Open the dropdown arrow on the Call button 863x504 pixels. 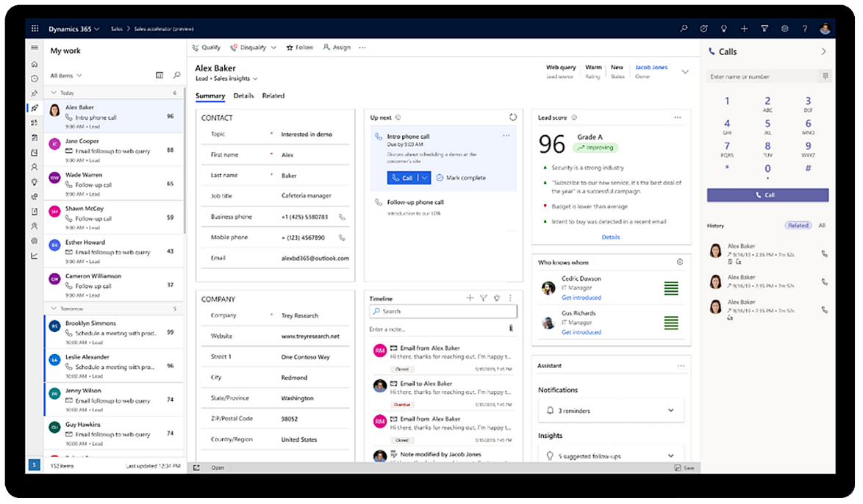coord(423,177)
